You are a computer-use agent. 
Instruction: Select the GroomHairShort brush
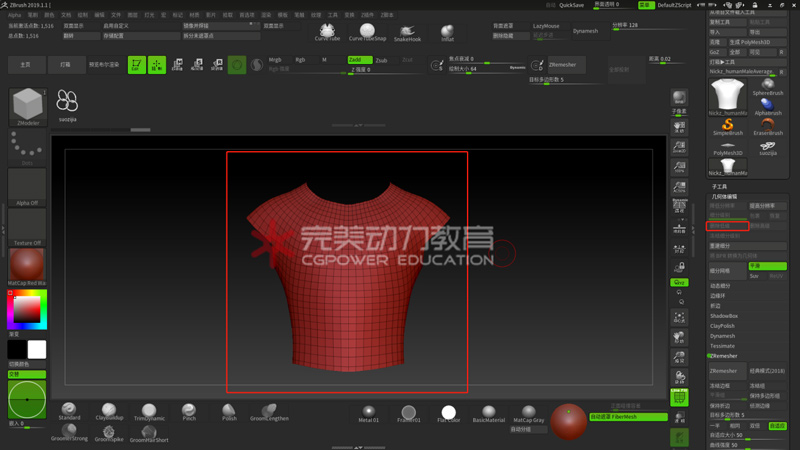click(149, 433)
